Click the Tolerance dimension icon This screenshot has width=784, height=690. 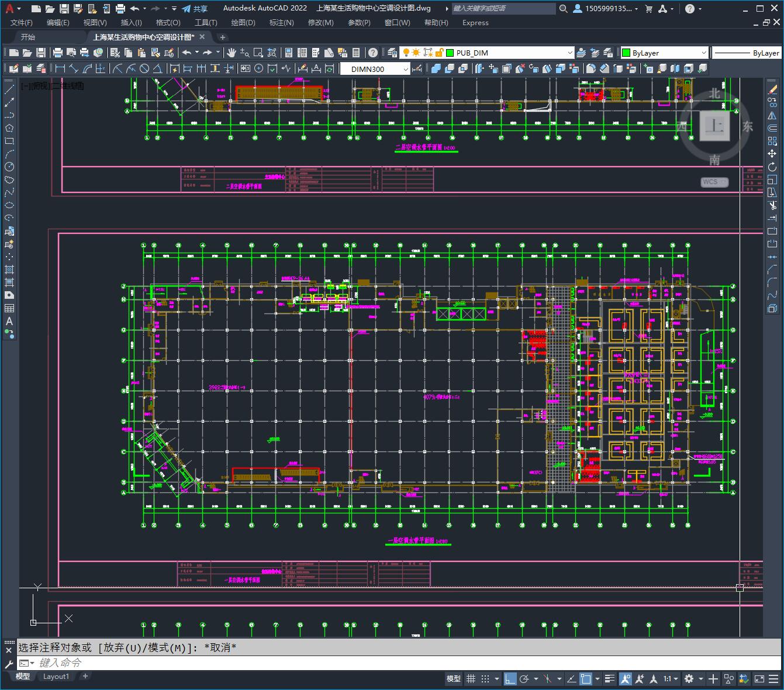(245, 68)
